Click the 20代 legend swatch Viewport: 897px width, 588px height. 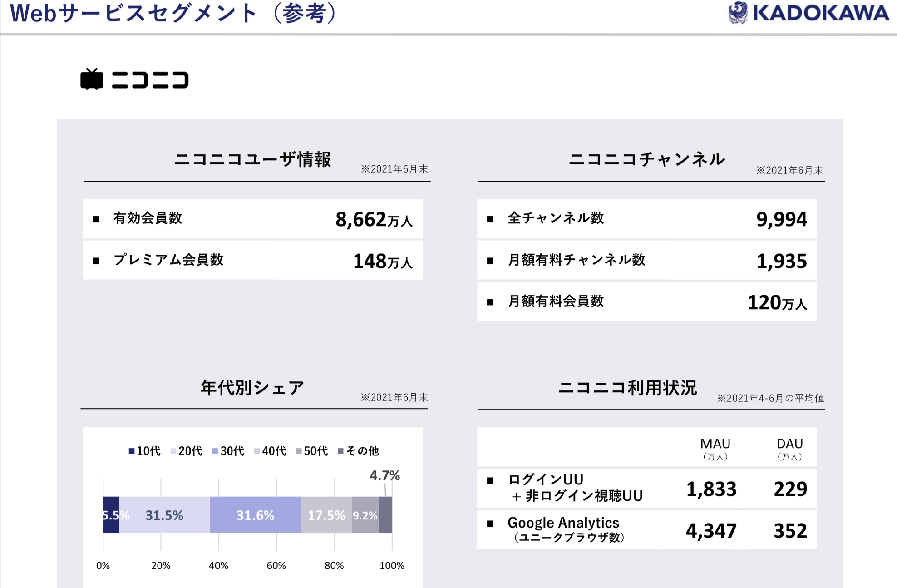click(173, 451)
